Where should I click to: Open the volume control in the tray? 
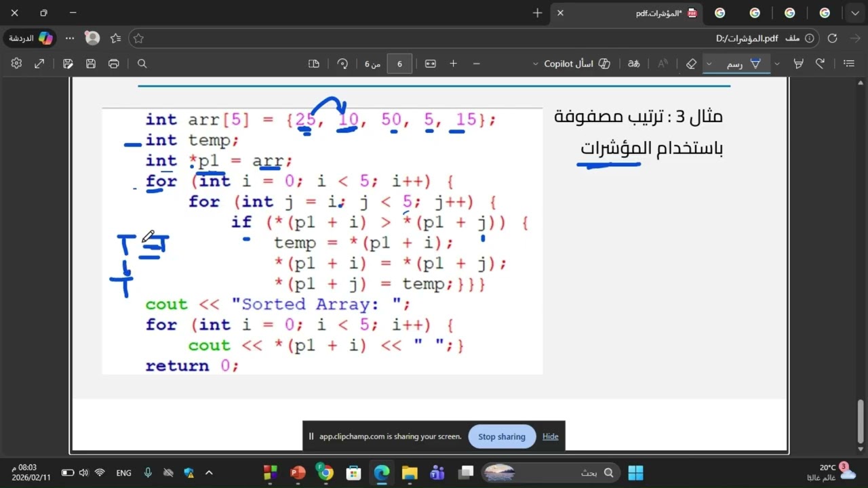[83, 472]
